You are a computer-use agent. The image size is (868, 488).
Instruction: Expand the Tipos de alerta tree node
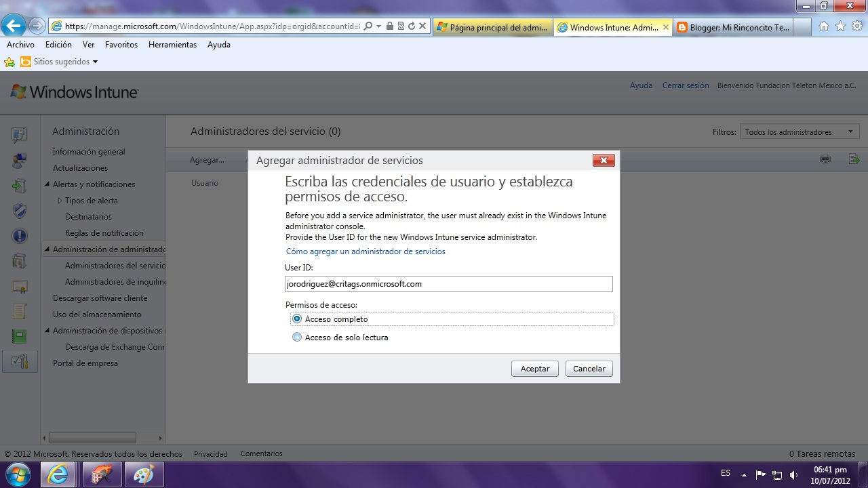coord(60,201)
